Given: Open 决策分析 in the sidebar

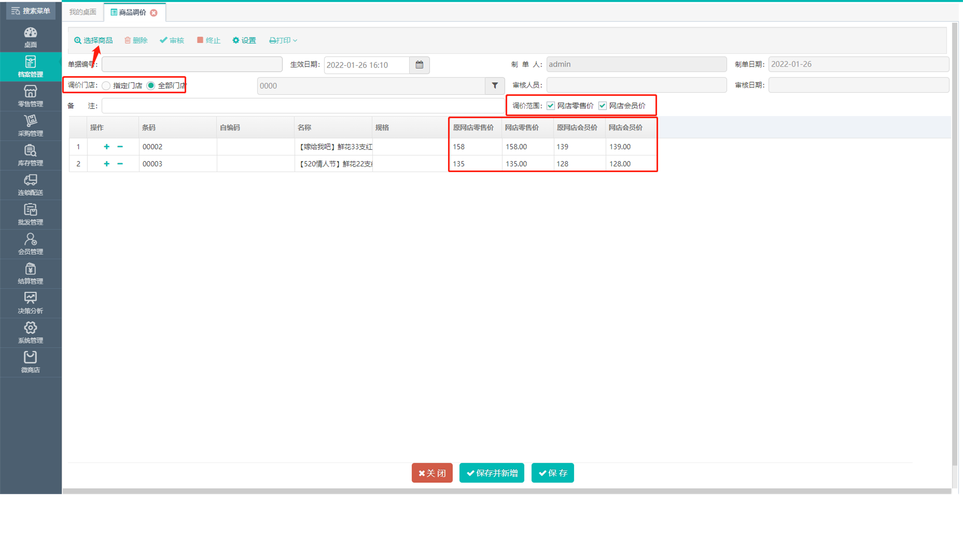Looking at the screenshot, I should click(x=31, y=303).
